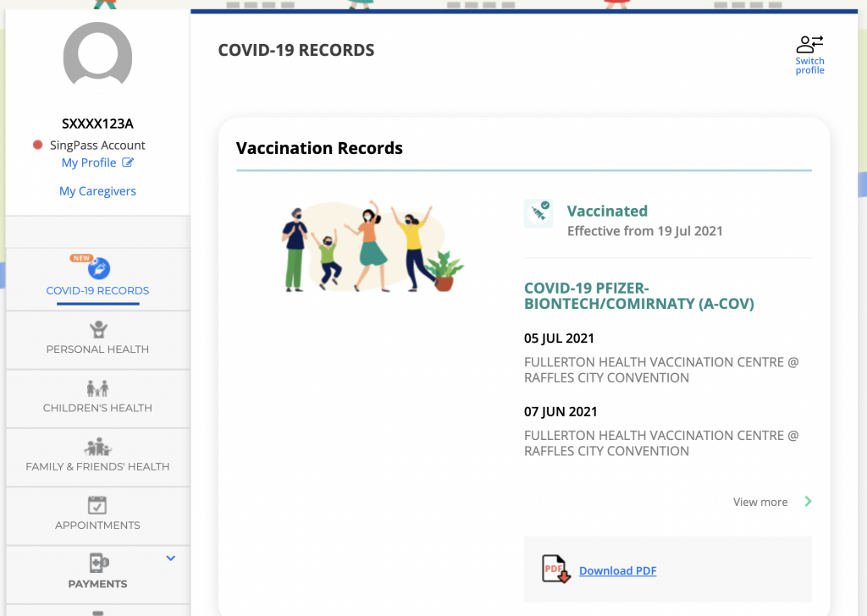
Task: Click the vaccinated status badge icon
Action: (538, 214)
